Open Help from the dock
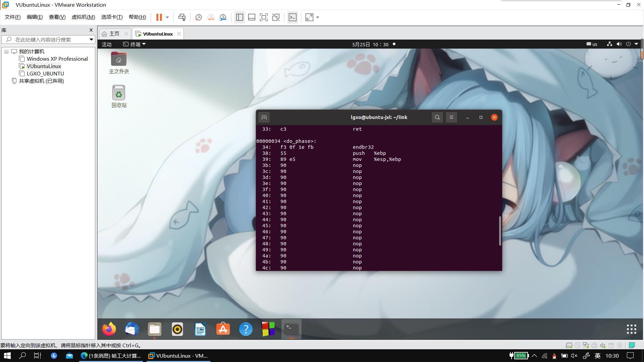Viewport: 644px width, 362px height. coord(246,329)
